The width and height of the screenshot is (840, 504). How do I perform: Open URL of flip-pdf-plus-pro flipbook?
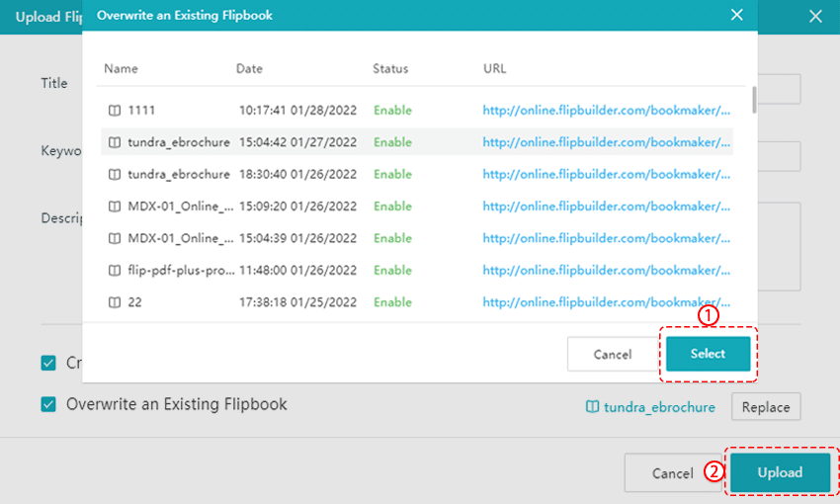pyautogui.click(x=607, y=271)
